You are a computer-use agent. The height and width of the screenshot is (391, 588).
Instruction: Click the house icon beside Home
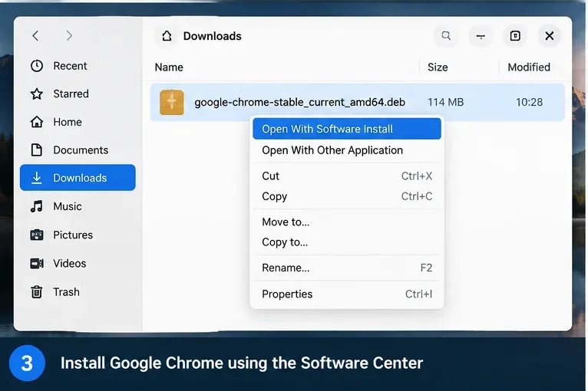(37, 122)
